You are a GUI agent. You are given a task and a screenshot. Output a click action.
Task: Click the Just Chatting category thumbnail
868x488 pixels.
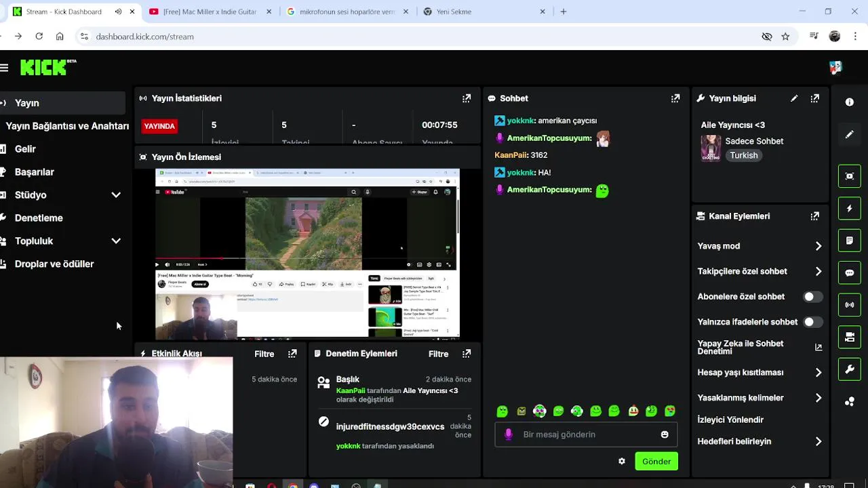coord(711,148)
